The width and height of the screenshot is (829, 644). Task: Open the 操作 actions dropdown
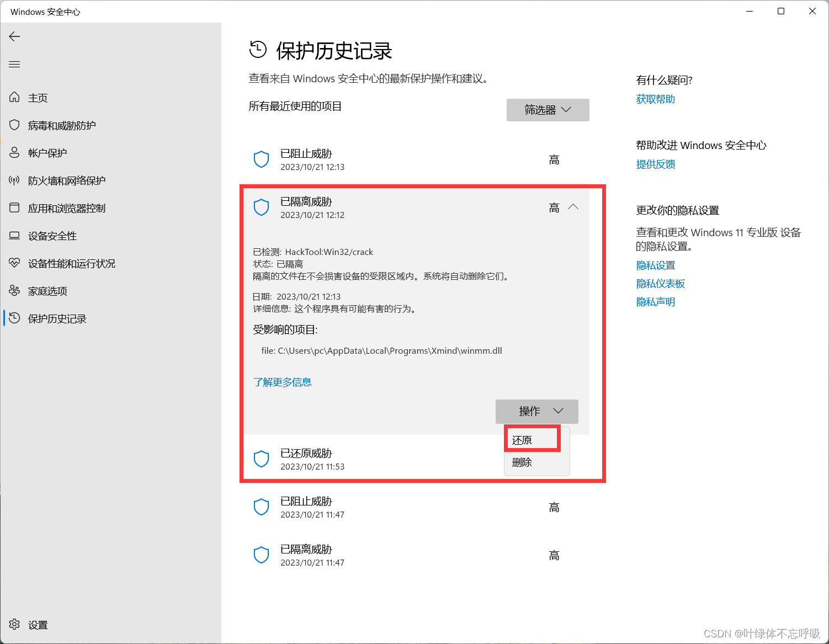point(537,411)
